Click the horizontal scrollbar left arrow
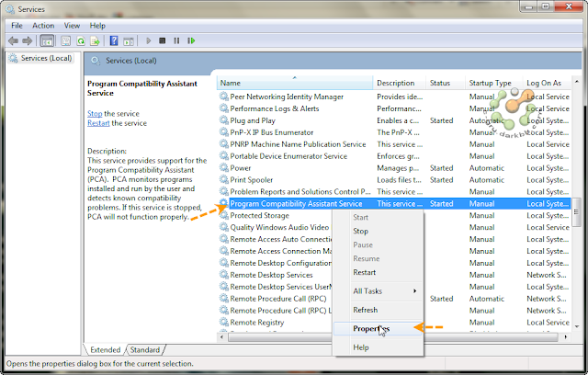 (x=221, y=337)
